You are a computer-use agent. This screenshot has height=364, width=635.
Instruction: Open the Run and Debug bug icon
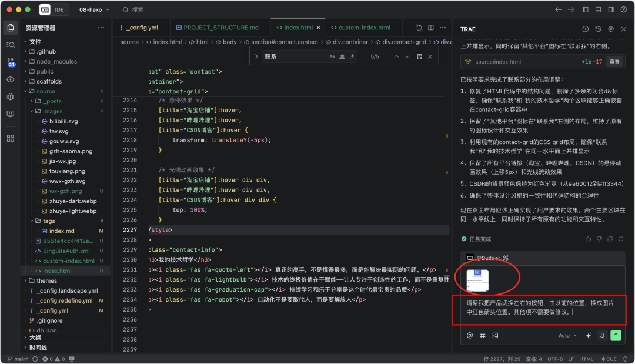(11, 96)
